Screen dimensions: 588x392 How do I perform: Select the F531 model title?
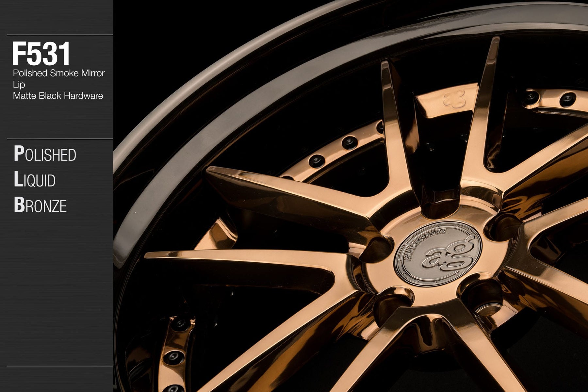(x=41, y=54)
